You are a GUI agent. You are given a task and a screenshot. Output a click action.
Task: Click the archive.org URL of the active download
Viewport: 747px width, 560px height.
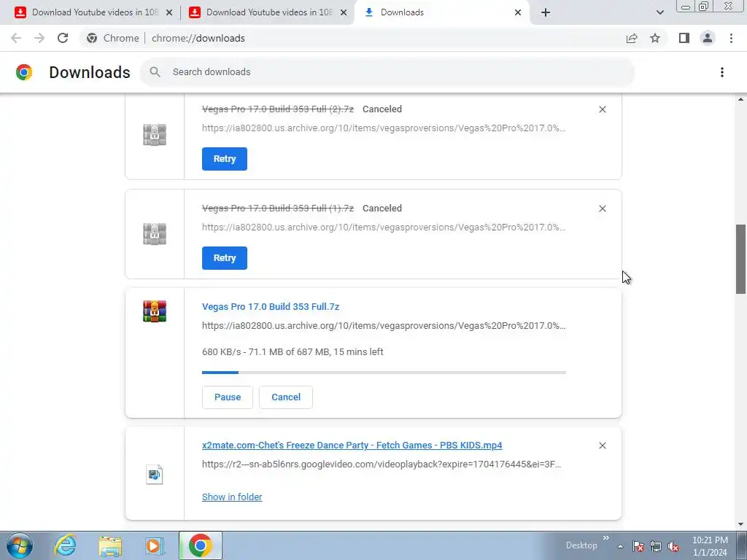pos(384,326)
